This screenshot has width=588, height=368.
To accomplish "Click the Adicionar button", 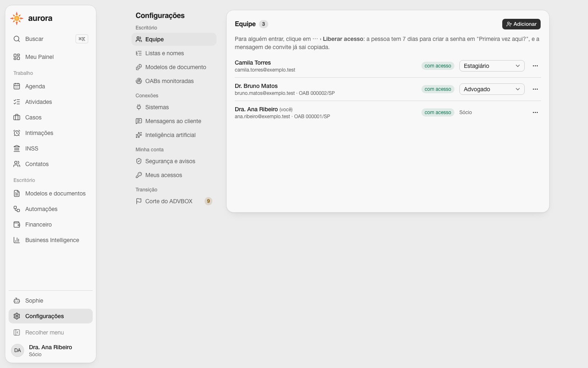I will click(x=521, y=24).
